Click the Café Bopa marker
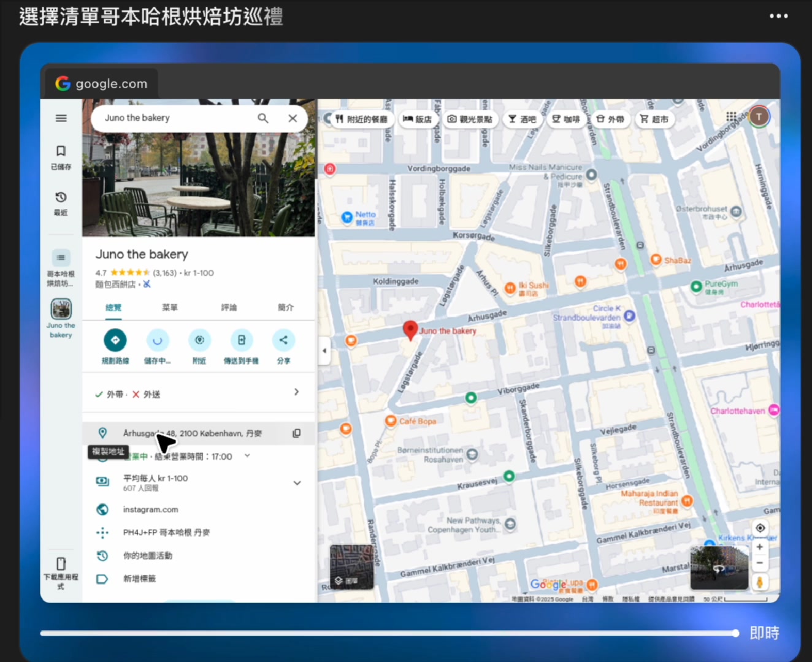 (391, 420)
